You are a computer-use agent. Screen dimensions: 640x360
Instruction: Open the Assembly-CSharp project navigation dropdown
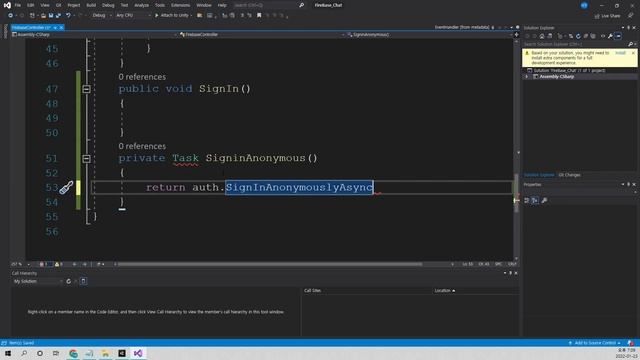(95, 35)
